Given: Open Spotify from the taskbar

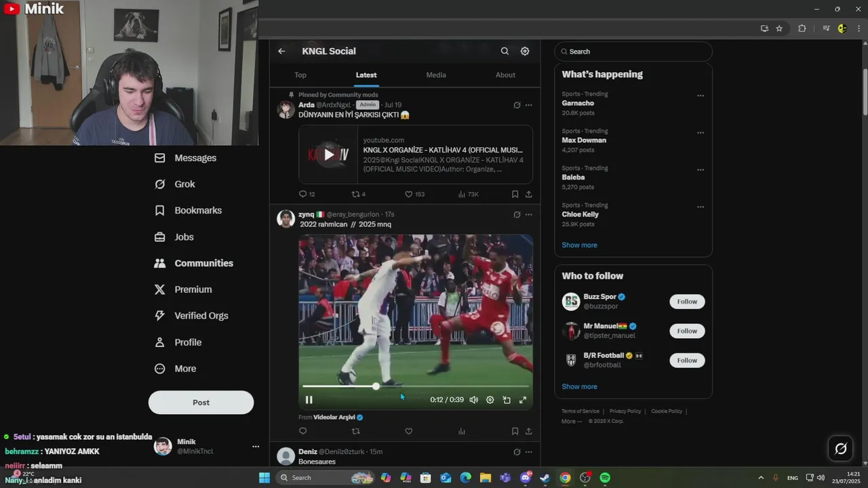Looking at the screenshot, I should coord(605,478).
